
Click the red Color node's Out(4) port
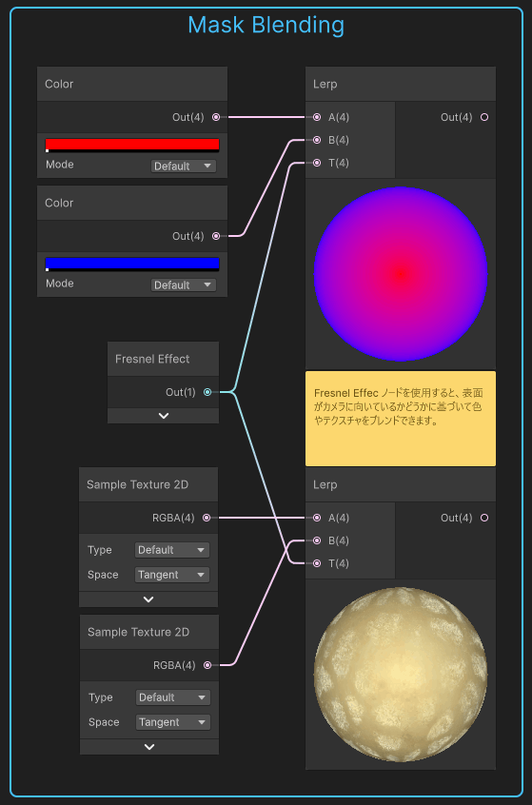[x=216, y=117]
